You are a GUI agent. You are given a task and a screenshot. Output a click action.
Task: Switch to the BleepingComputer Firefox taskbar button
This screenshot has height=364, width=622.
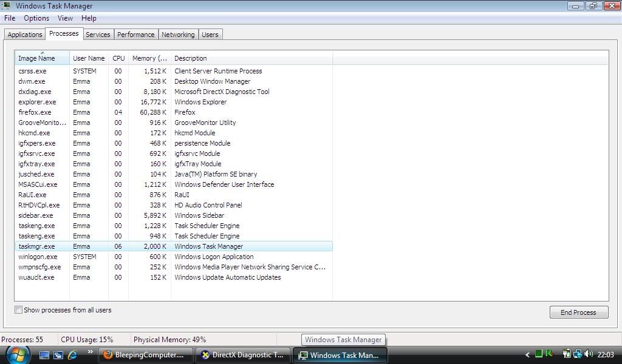click(x=145, y=355)
